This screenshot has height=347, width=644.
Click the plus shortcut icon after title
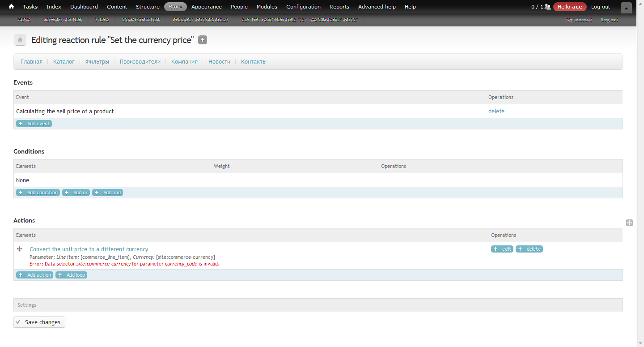tap(203, 40)
